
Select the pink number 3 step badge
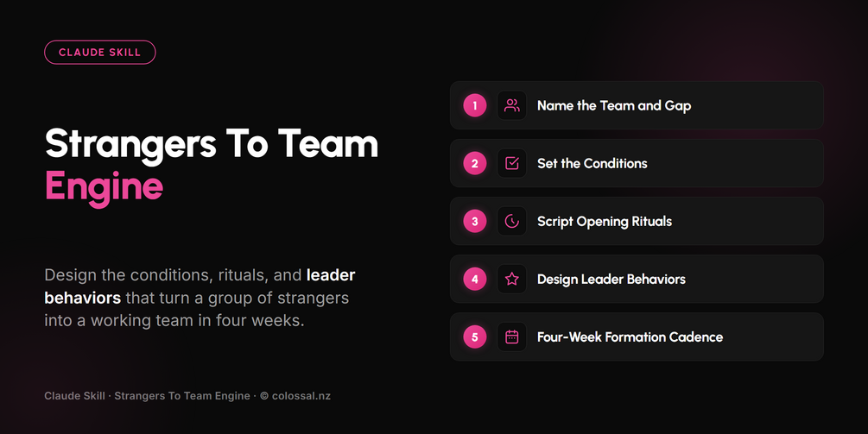(475, 221)
